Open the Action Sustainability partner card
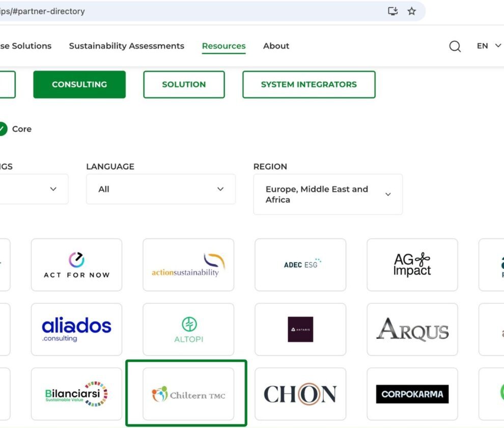504x428 pixels. pos(188,265)
